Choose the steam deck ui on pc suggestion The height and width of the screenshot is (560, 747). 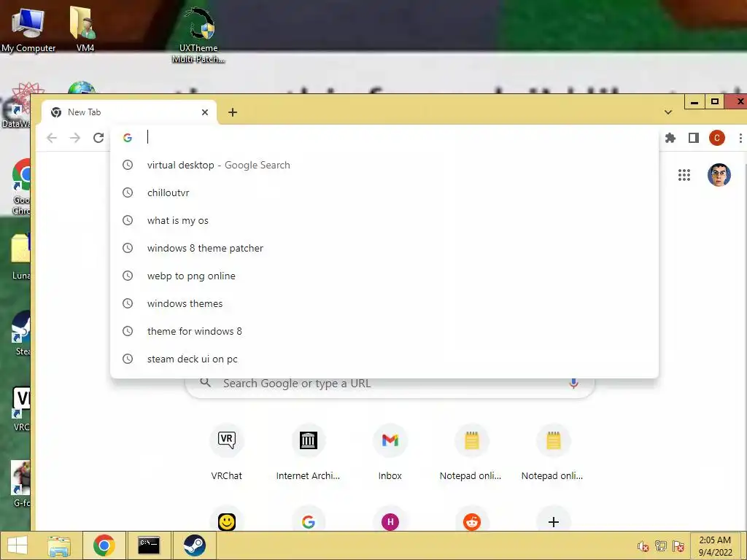click(384, 359)
